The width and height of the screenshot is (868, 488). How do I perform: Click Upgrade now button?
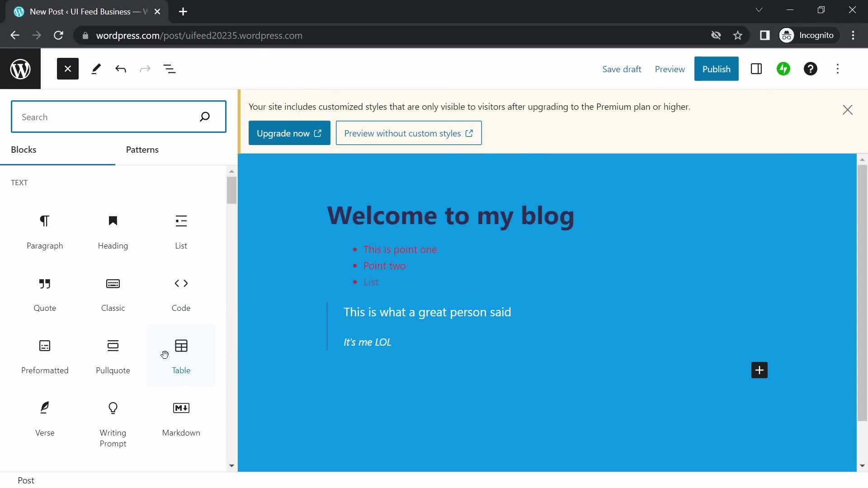[288, 132]
